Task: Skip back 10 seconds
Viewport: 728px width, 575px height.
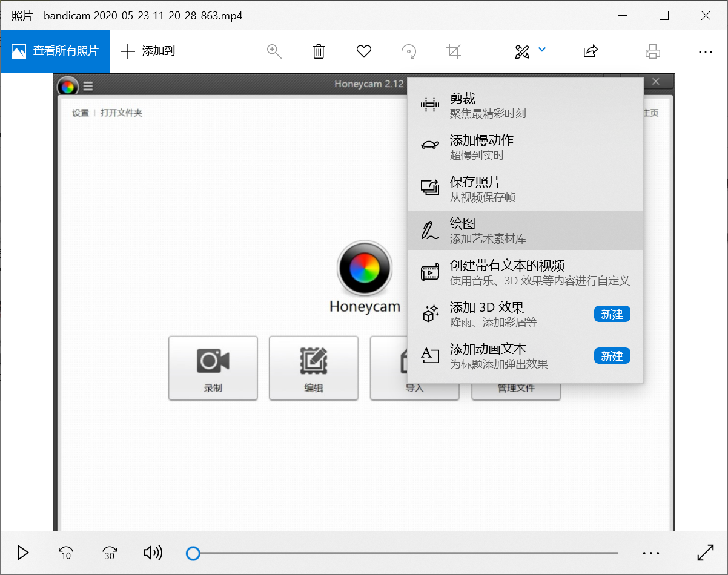Action: [65, 553]
